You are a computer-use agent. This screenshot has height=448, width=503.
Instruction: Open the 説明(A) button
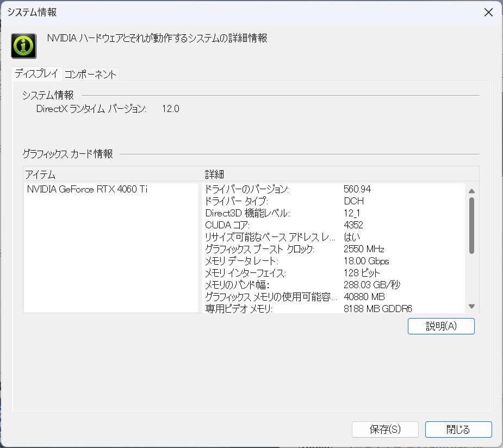[x=440, y=326]
